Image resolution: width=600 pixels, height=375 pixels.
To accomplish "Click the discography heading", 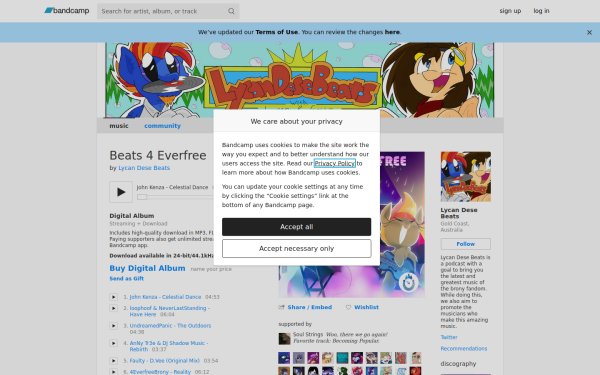I will pos(458,364).
